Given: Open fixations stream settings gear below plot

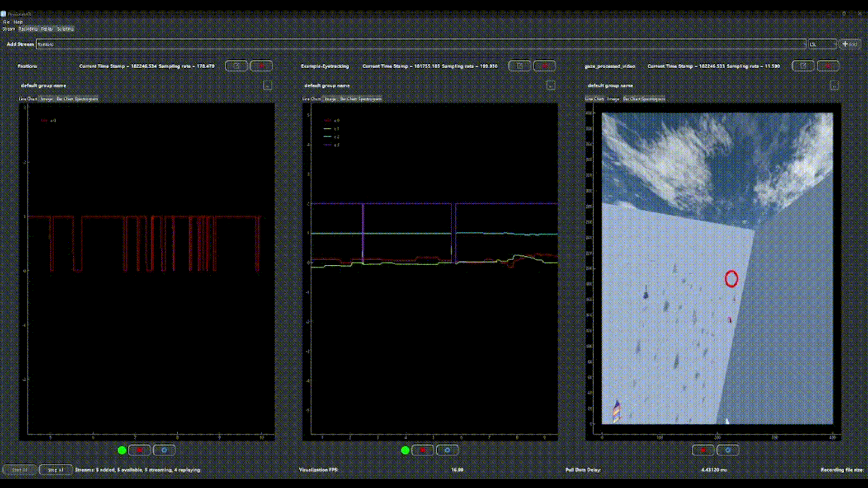Looking at the screenshot, I should (164, 450).
